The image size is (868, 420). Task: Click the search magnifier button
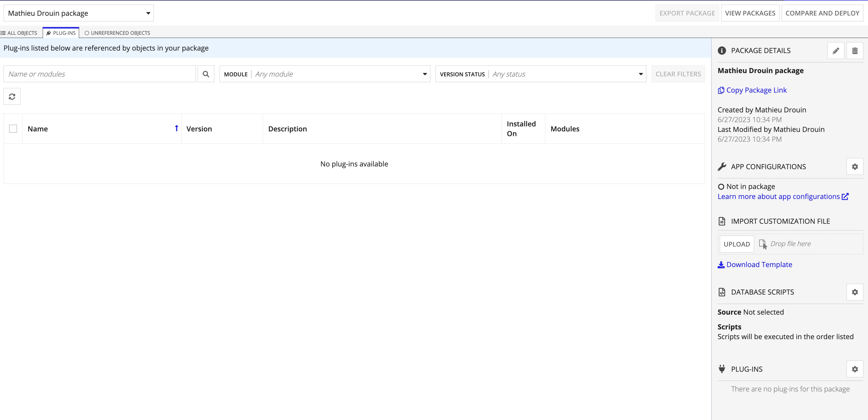click(x=206, y=74)
